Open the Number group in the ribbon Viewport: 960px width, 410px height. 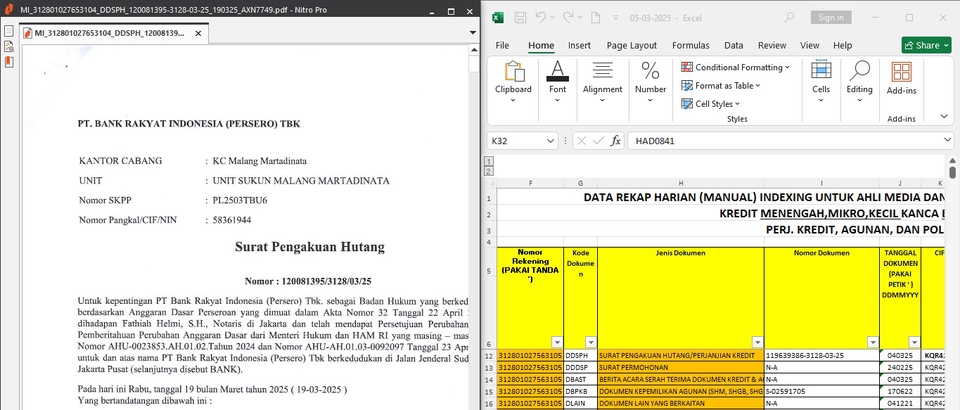point(650,83)
